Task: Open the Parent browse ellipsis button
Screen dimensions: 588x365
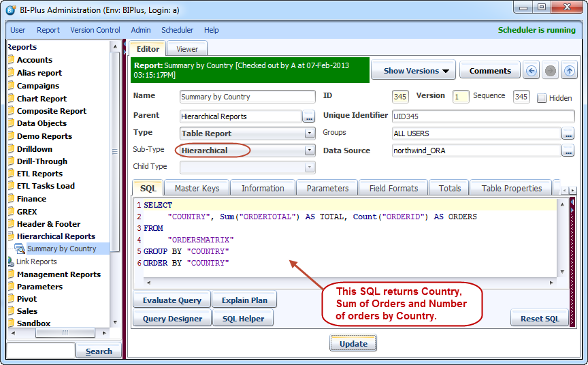Action: click(309, 116)
